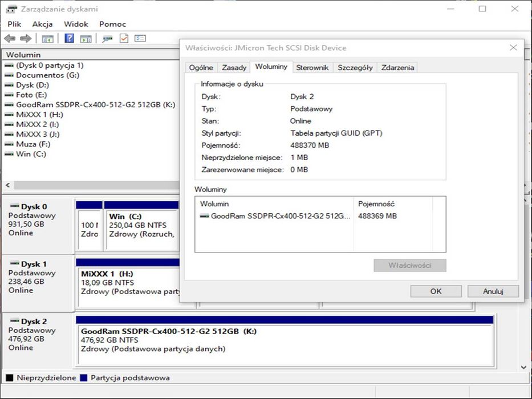Click the volume list horizontal scrollbar track

pyautogui.click(x=96, y=185)
